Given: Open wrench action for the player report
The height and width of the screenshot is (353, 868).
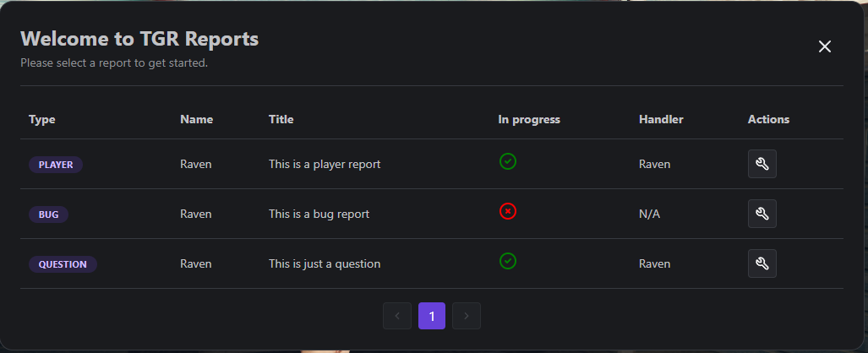Looking at the screenshot, I should pos(762,164).
